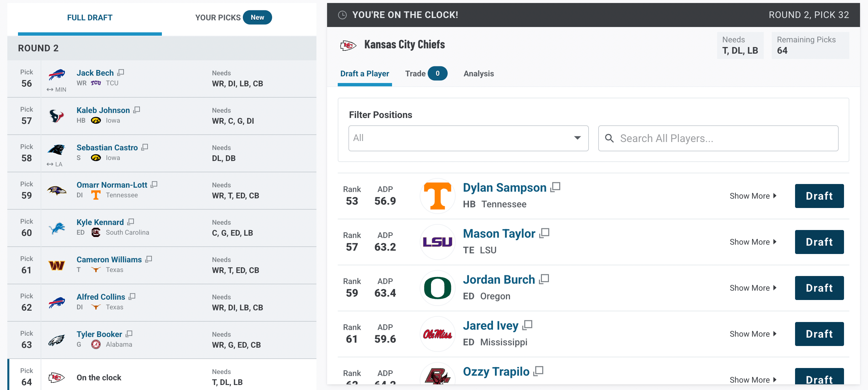Open Sebastian Castro player card icon
The width and height of the screenshot is (868, 390).
click(145, 147)
